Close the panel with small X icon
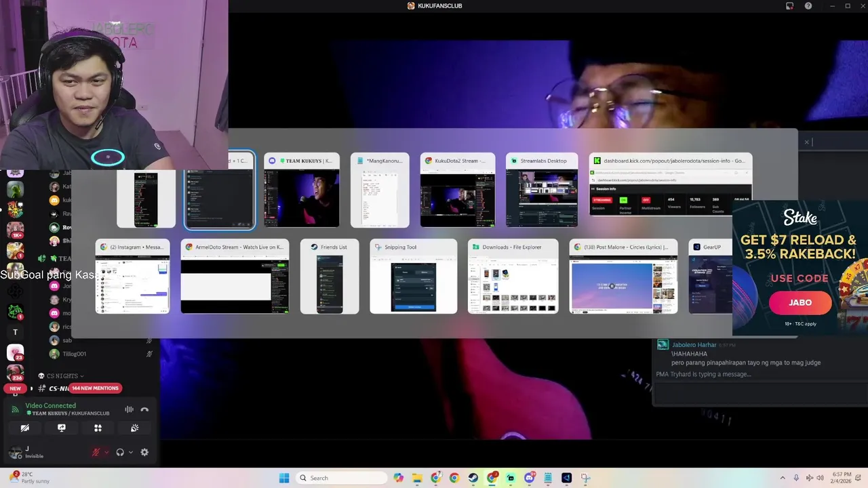868x488 pixels. 806,142
